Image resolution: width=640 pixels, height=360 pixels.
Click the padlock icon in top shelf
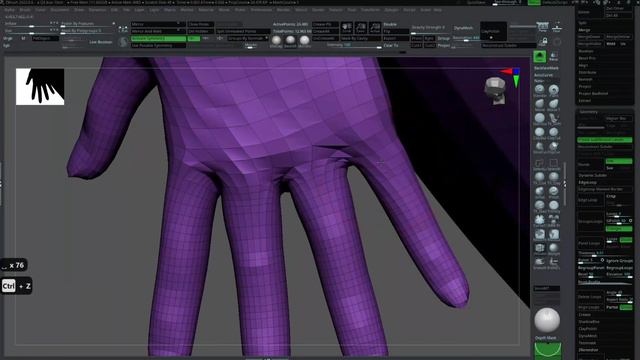pos(543,41)
